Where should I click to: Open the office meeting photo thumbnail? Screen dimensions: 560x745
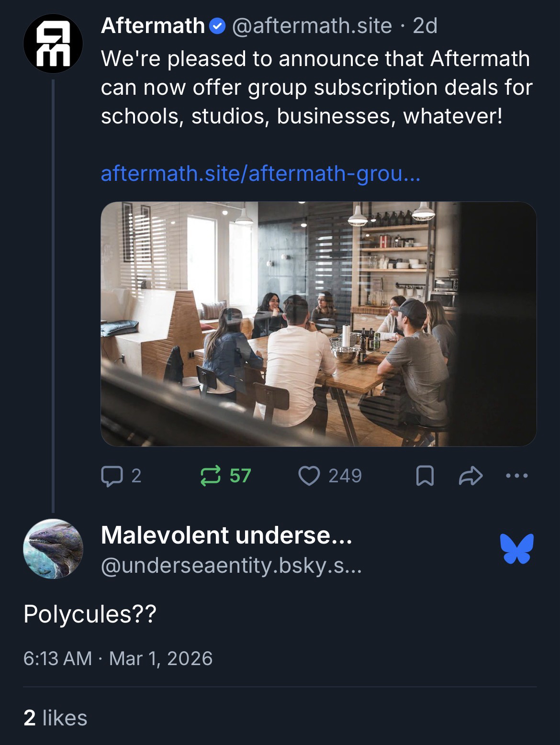tap(318, 324)
